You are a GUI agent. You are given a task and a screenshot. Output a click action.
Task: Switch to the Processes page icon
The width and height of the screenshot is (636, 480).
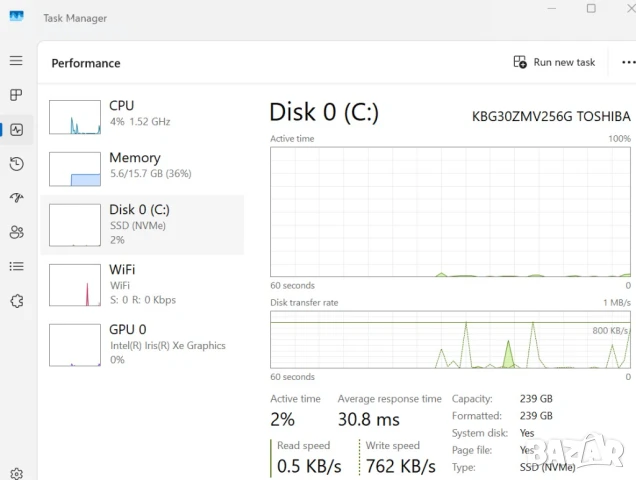[16, 95]
